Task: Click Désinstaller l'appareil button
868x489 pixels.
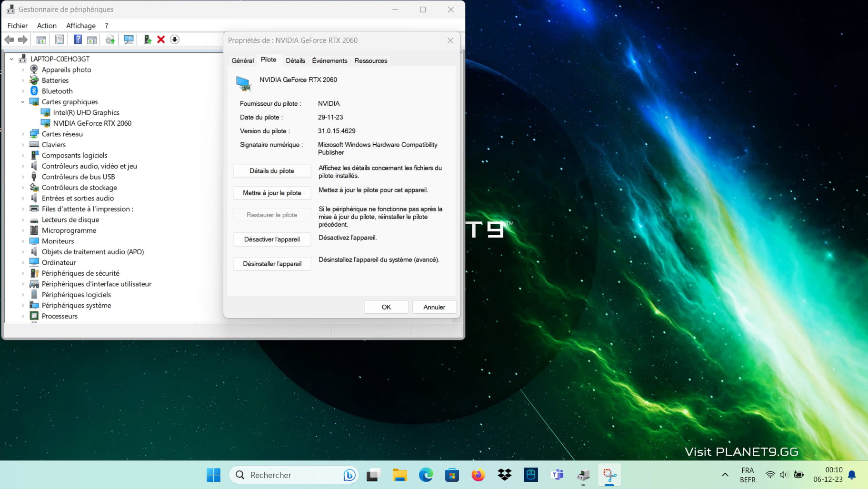Action: [x=272, y=264]
